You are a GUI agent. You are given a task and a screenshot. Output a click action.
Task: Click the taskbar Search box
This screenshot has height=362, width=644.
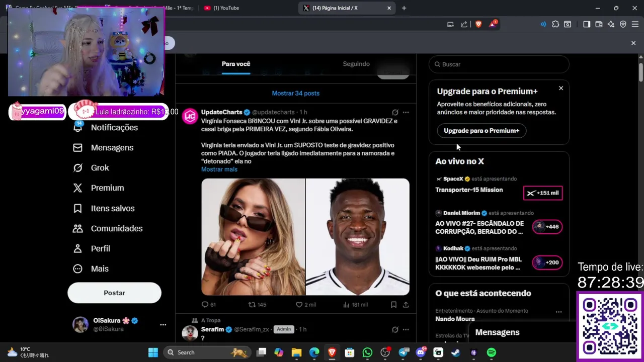(207, 352)
